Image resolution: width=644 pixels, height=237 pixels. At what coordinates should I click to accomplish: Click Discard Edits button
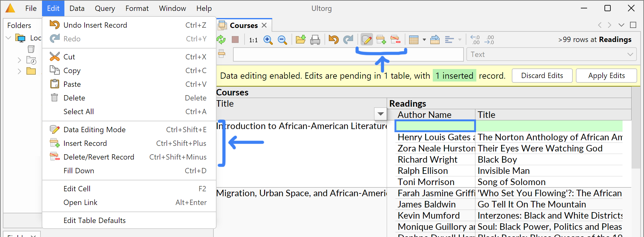point(542,76)
